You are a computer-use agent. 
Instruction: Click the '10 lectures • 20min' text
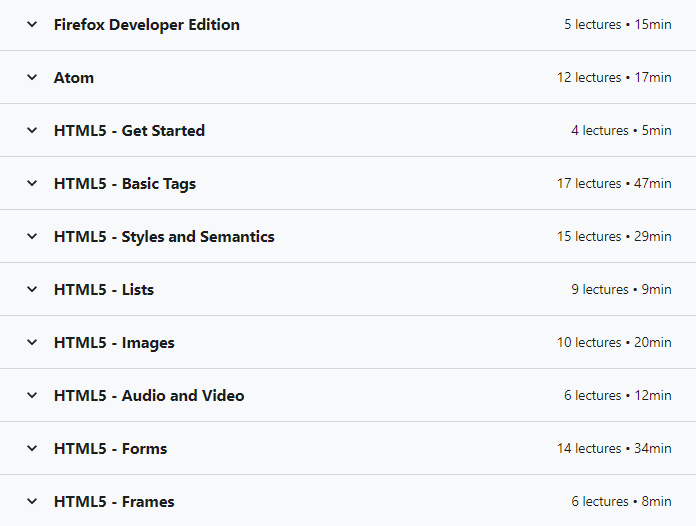pyautogui.click(x=614, y=342)
